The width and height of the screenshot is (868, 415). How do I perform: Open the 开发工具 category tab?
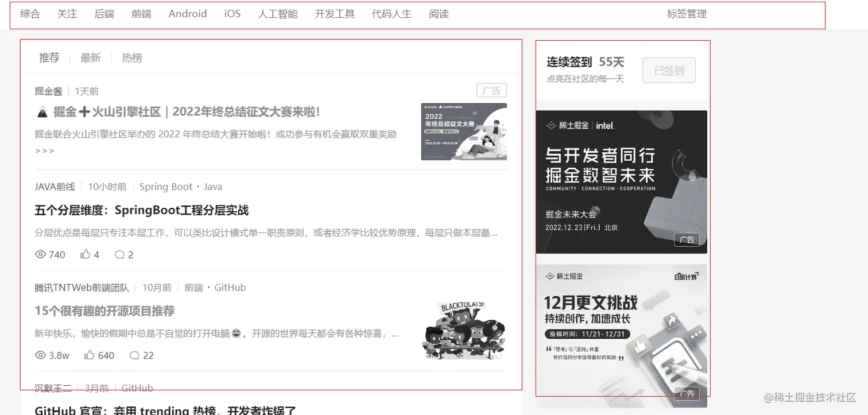(335, 14)
